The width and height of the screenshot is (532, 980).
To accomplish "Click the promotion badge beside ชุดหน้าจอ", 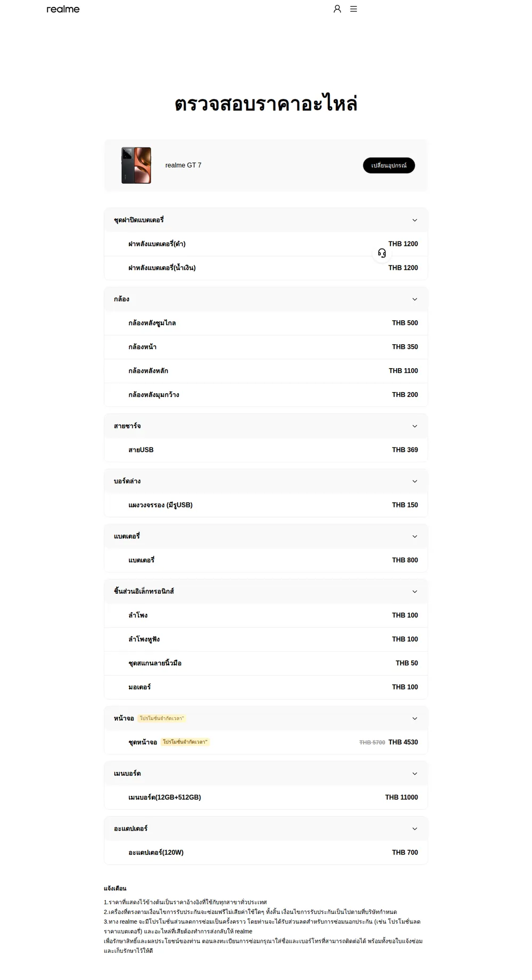I will click(186, 742).
